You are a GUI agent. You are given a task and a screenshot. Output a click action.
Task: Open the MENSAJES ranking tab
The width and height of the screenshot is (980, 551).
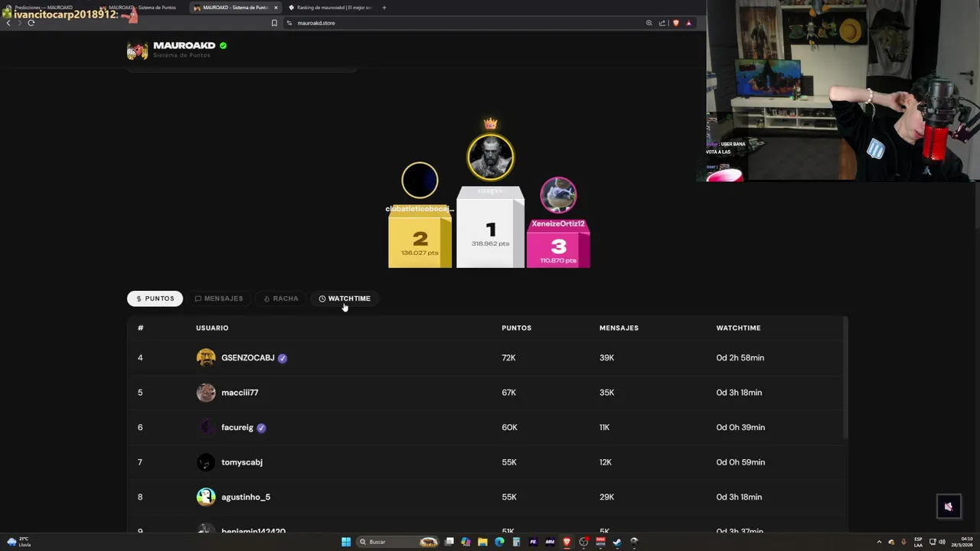[x=219, y=298]
